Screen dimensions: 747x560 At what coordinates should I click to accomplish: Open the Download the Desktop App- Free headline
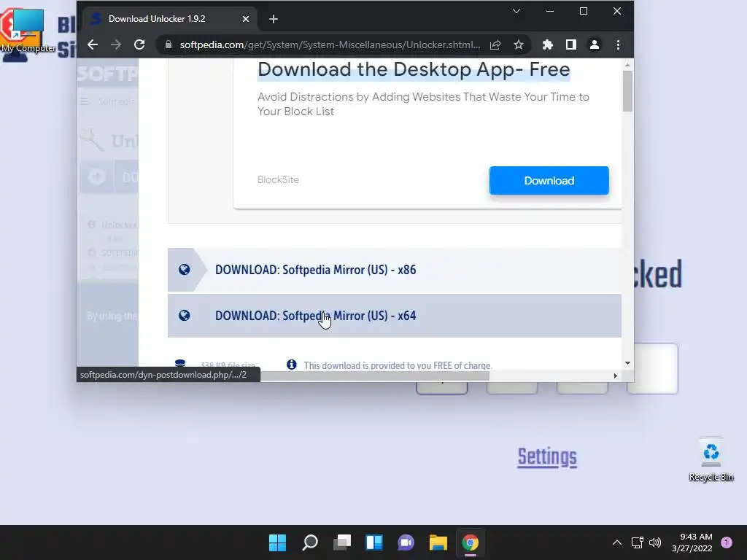(414, 69)
